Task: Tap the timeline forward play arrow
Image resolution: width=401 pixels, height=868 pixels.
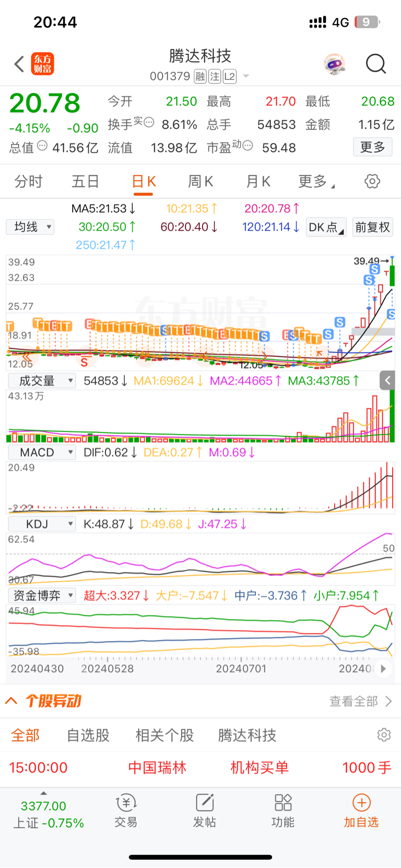Action: tap(383, 669)
